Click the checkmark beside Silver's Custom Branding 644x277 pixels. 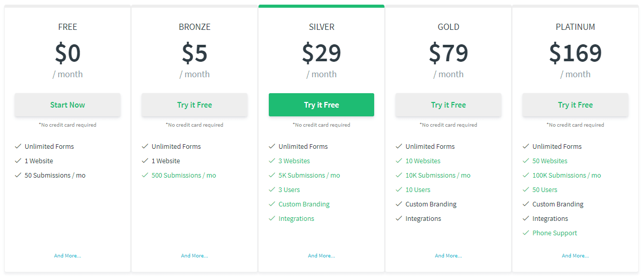272,204
